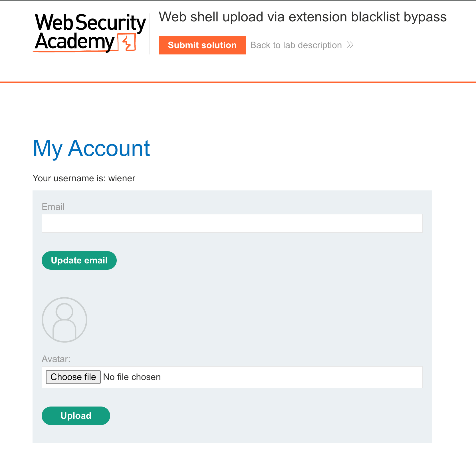
Task: Open the Choose file picker button
Action: 73,377
